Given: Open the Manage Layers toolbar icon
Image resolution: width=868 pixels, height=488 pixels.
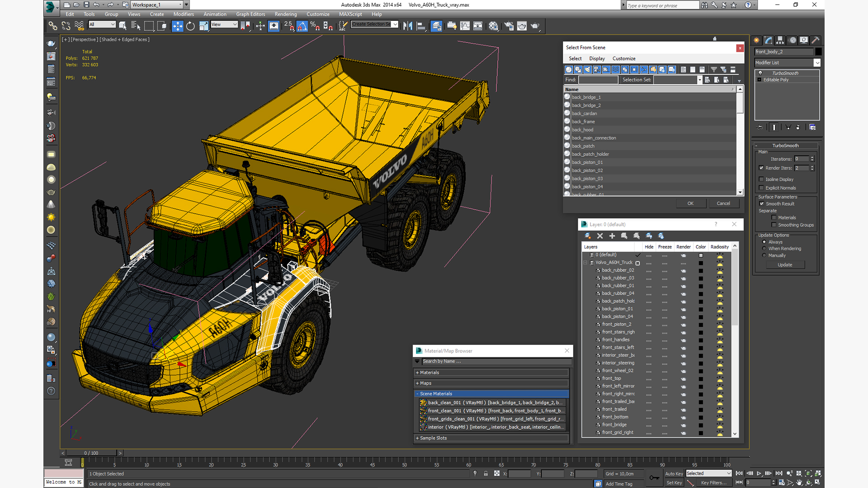Looking at the screenshot, I should click(x=436, y=26).
